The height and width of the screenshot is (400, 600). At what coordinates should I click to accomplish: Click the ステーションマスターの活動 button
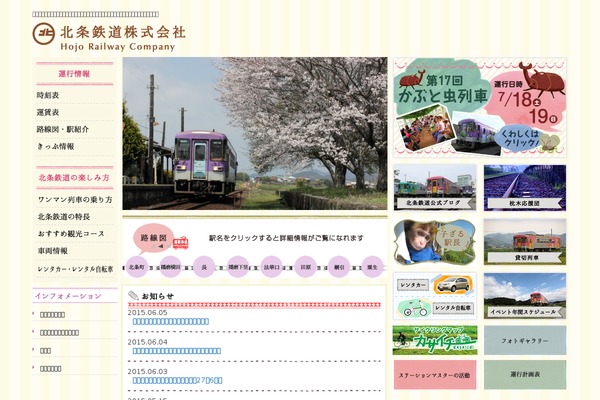pos(435,375)
